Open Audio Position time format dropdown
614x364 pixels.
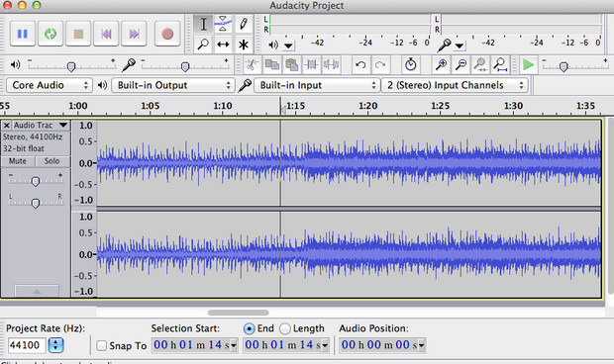tap(421, 345)
